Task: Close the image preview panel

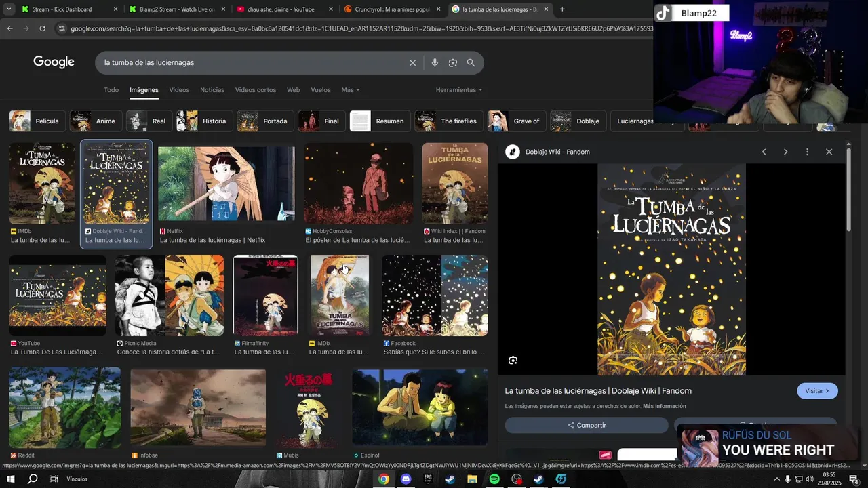Action: coord(829,152)
